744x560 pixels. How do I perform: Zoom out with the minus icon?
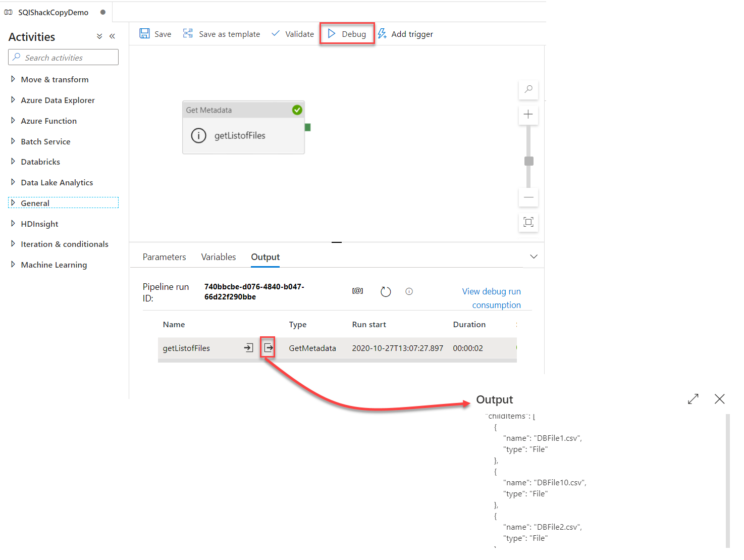coord(528,197)
